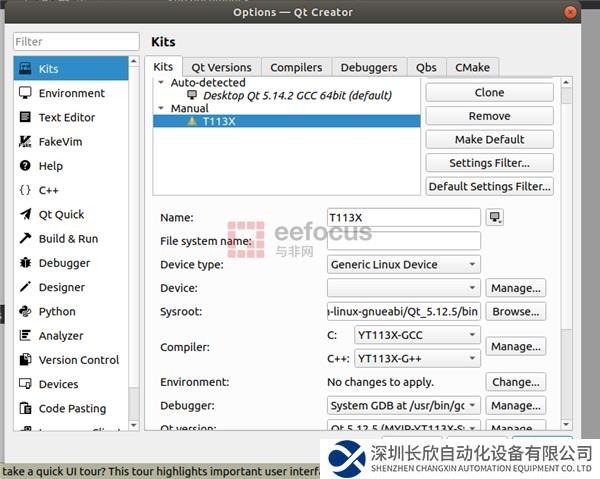
Task: Click the Clone button
Action: [x=489, y=92]
